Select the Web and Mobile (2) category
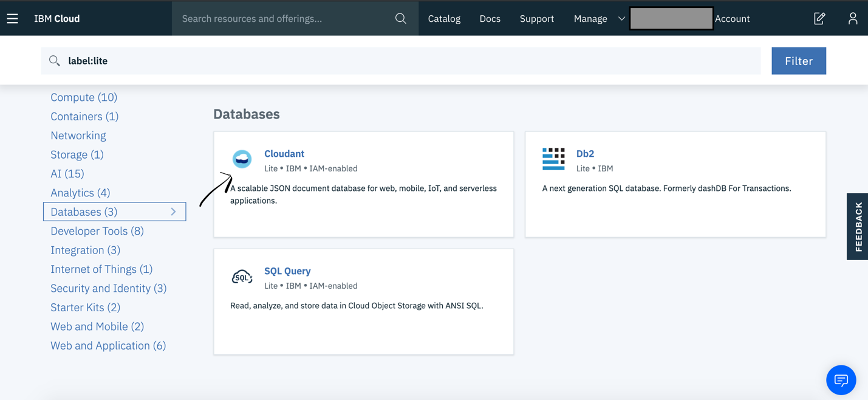Image resolution: width=868 pixels, height=400 pixels. pos(97,326)
